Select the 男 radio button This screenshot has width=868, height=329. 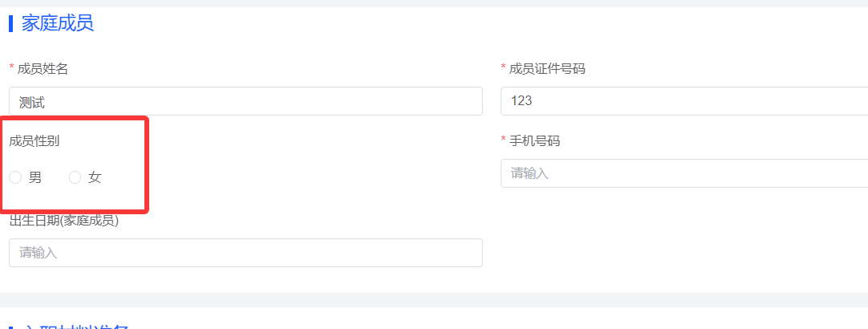pos(15,177)
